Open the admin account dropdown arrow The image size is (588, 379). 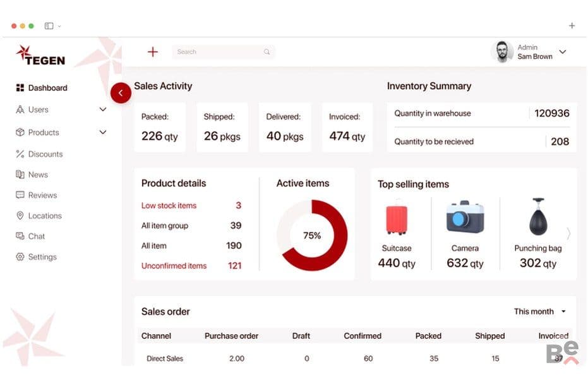[563, 52]
